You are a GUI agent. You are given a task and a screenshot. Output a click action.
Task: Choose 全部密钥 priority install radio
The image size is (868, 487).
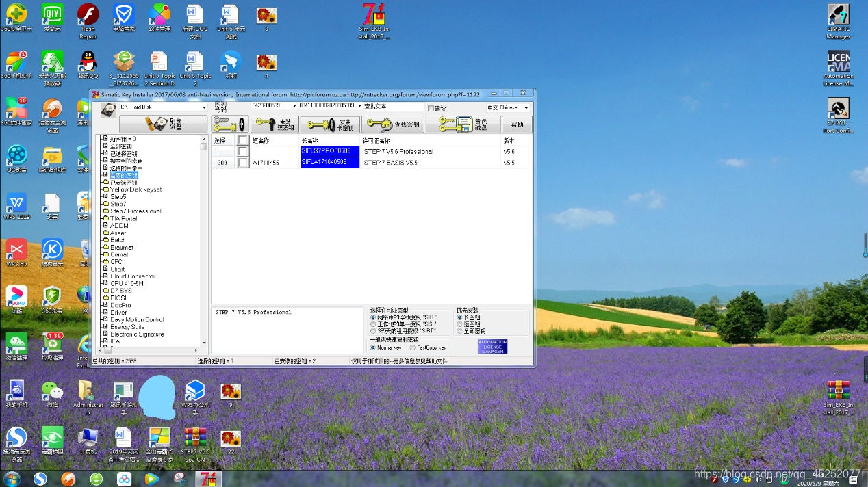point(459,331)
